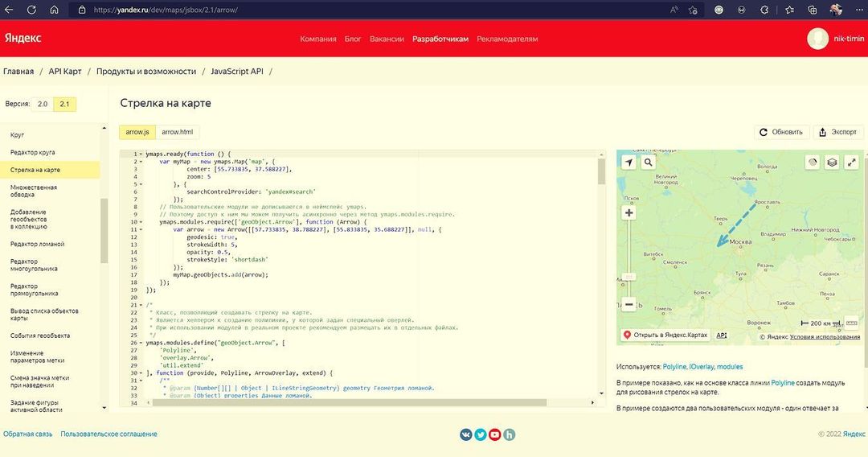Viewport: 868px width, 457px height.
Task: Activate the map ruler tool
Action: click(x=851, y=323)
